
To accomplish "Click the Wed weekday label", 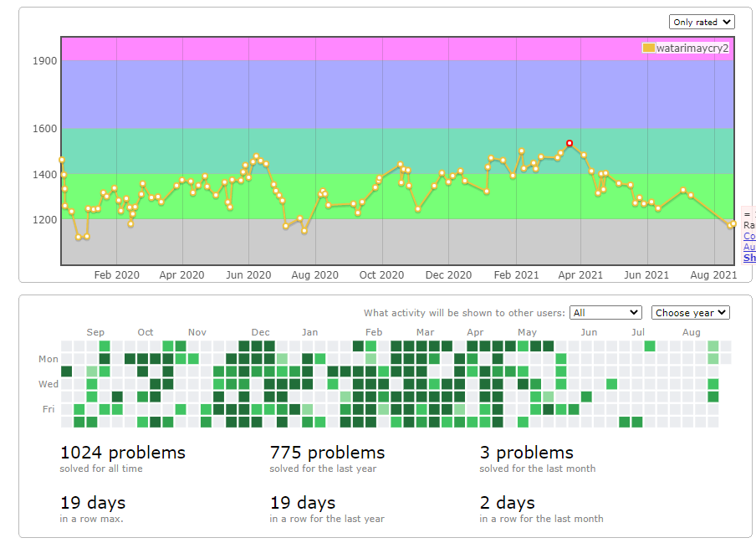I will [x=49, y=384].
